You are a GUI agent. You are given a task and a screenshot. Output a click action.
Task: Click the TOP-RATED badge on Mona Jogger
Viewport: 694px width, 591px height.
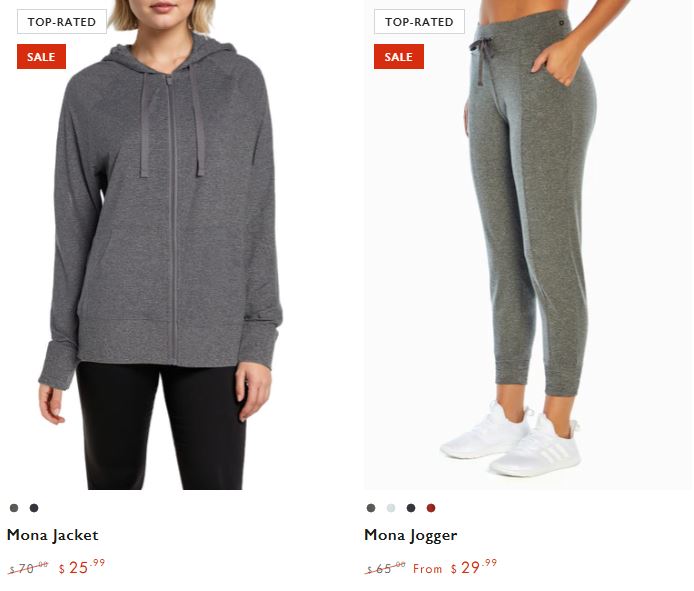click(419, 22)
